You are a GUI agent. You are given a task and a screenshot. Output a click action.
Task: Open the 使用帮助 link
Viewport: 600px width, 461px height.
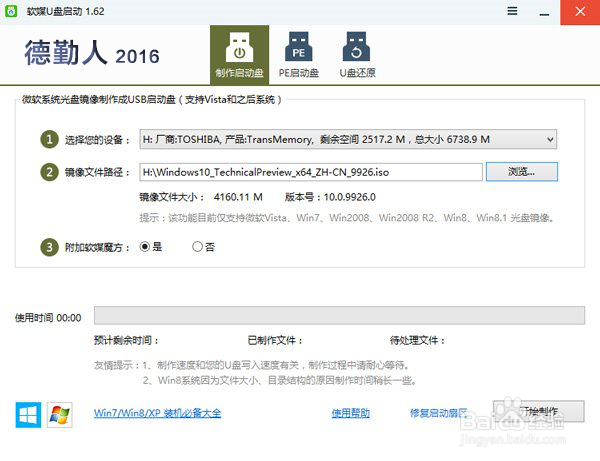[x=351, y=413]
